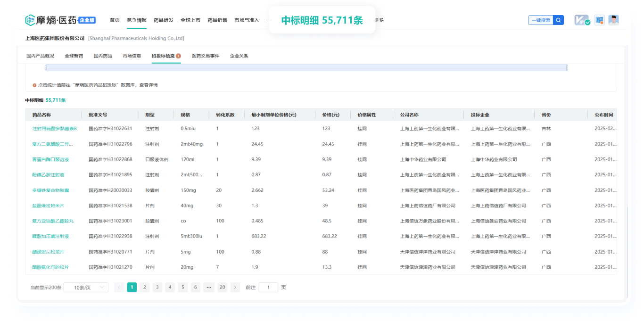This screenshot has height=321, width=644.
Task: Click approval number 国药准字H31021270
Action: click(x=110, y=267)
